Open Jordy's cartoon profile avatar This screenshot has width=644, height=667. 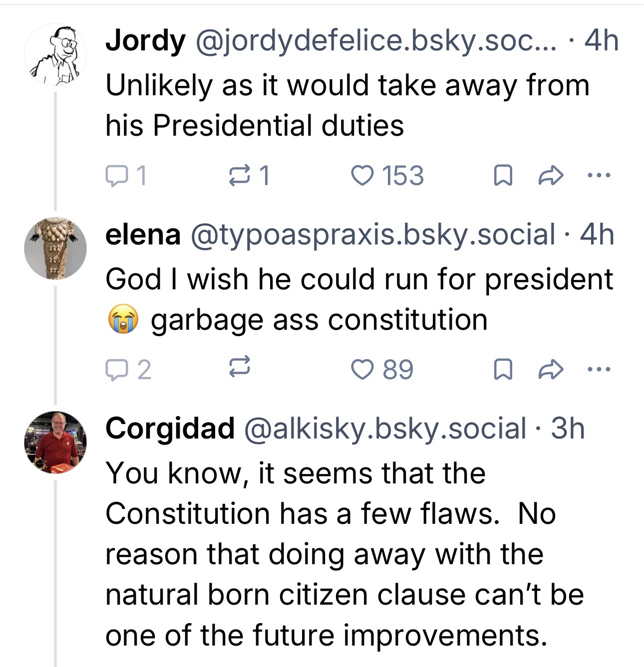[x=55, y=54]
